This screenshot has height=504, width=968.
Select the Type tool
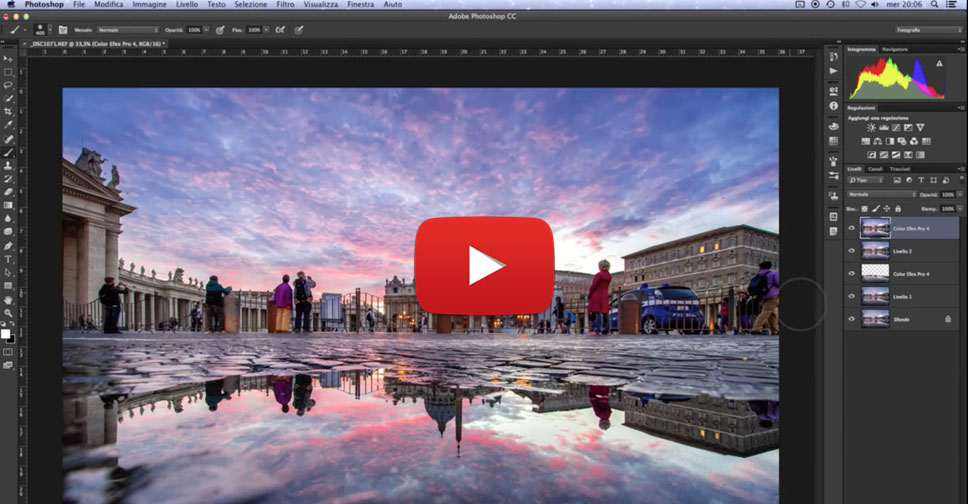(x=8, y=259)
